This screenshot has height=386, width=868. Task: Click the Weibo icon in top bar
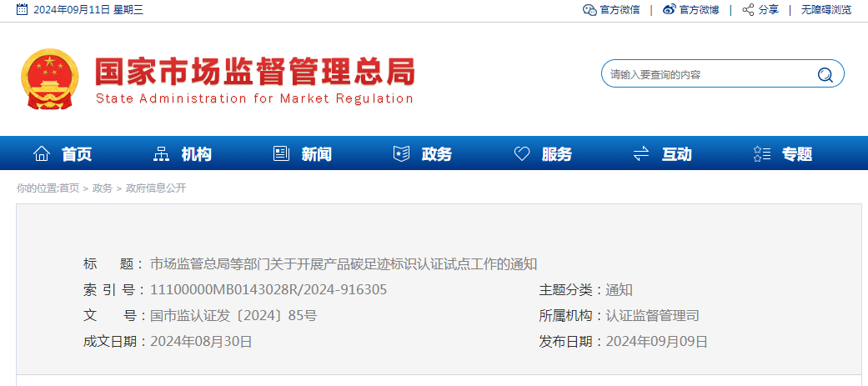click(670, 9)
